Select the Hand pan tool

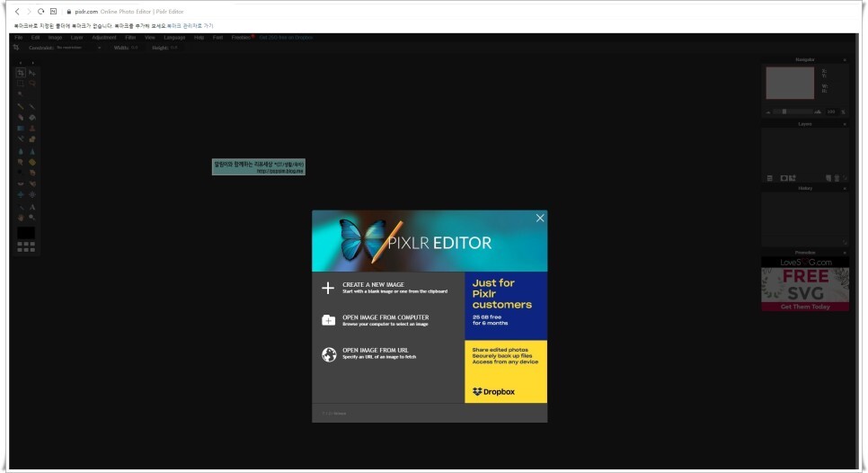tap(21, 218)
